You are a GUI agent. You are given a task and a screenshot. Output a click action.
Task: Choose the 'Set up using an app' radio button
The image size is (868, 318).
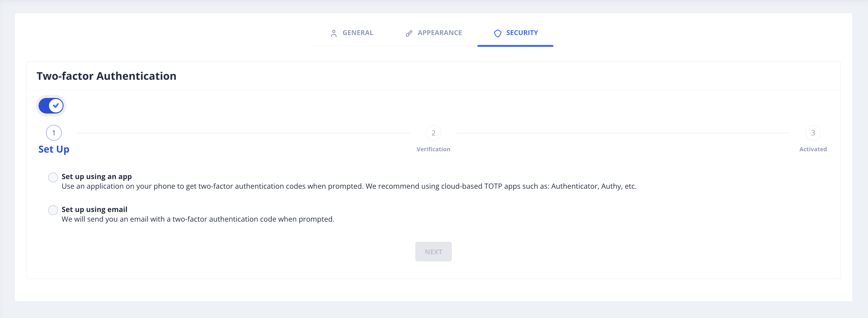point(53,177)
